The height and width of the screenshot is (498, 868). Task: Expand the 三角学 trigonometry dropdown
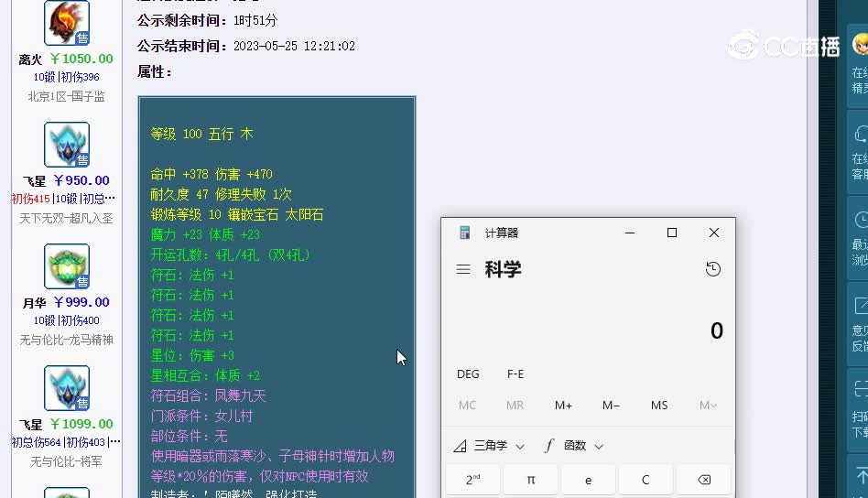489,446
